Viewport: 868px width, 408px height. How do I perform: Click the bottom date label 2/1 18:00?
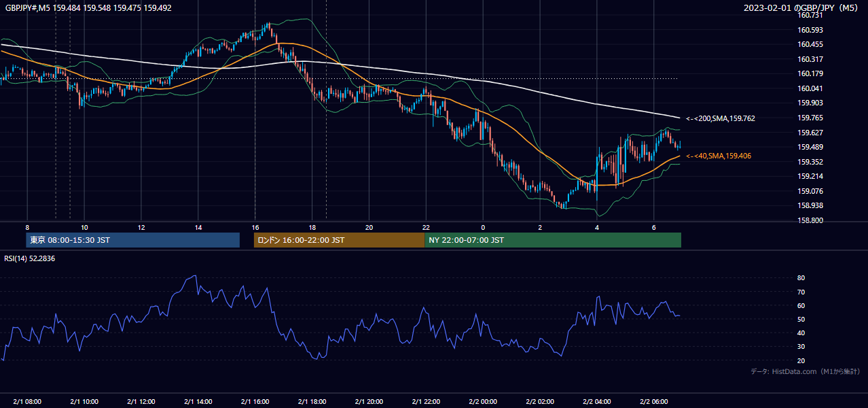click(x=312, y=401)
